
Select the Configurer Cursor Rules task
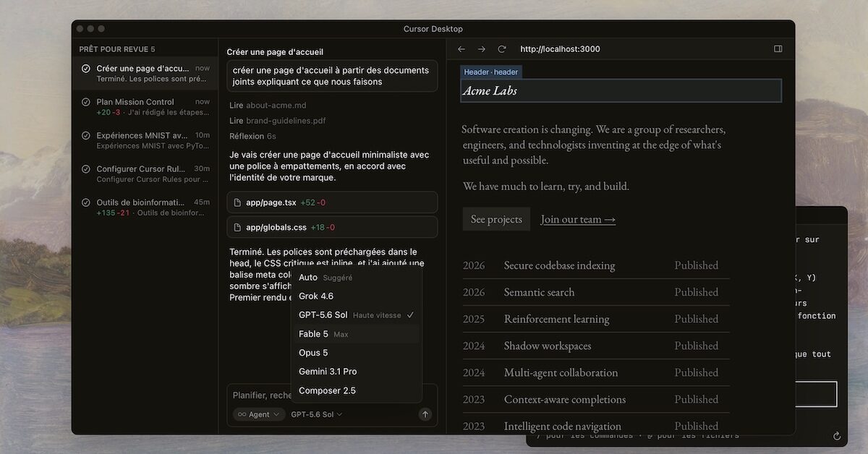pyautogui.click(x=145, y=174)
